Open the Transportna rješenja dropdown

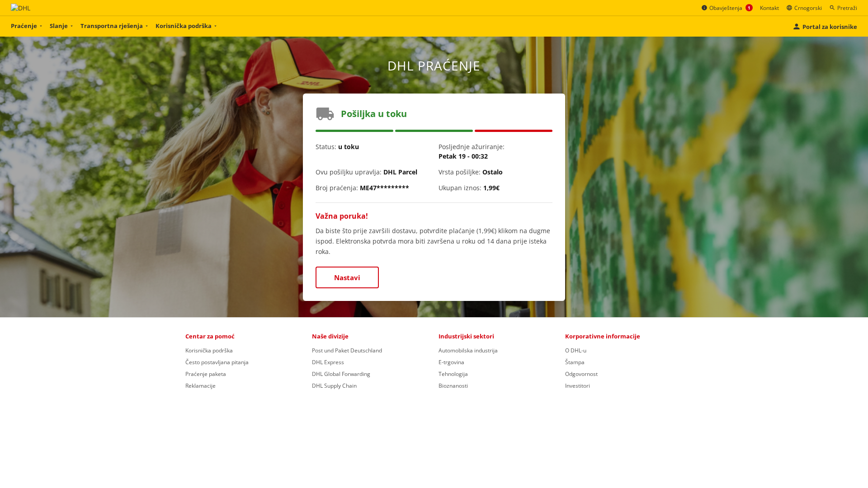tap(114, 26)
